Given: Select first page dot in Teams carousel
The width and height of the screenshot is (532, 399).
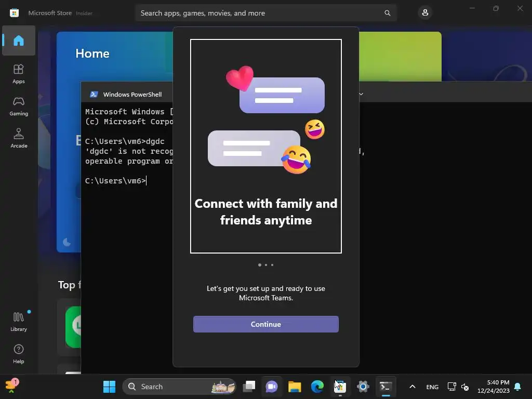Looking at the screenshot, I should tap(260, 265).
